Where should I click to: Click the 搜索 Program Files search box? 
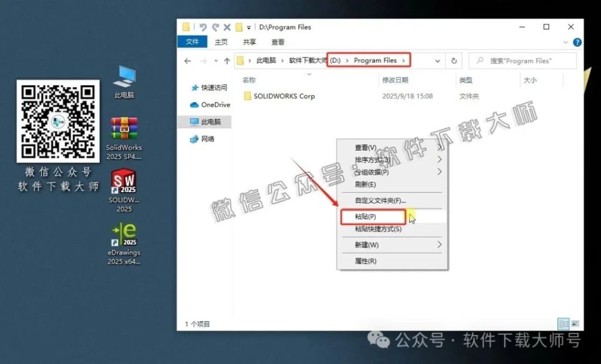click(x=522, y=60)
